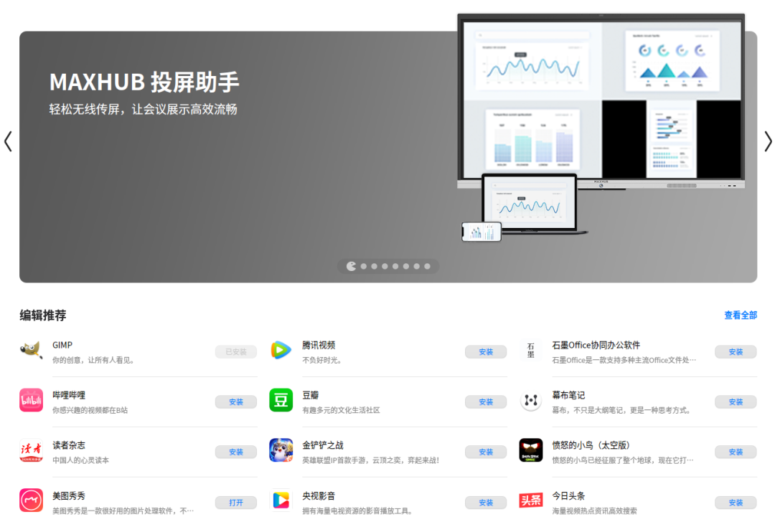Select the fifth banner pagination dot
This screenshot has width=775, height=532.
pyautogui.click(x=395, y=266)
